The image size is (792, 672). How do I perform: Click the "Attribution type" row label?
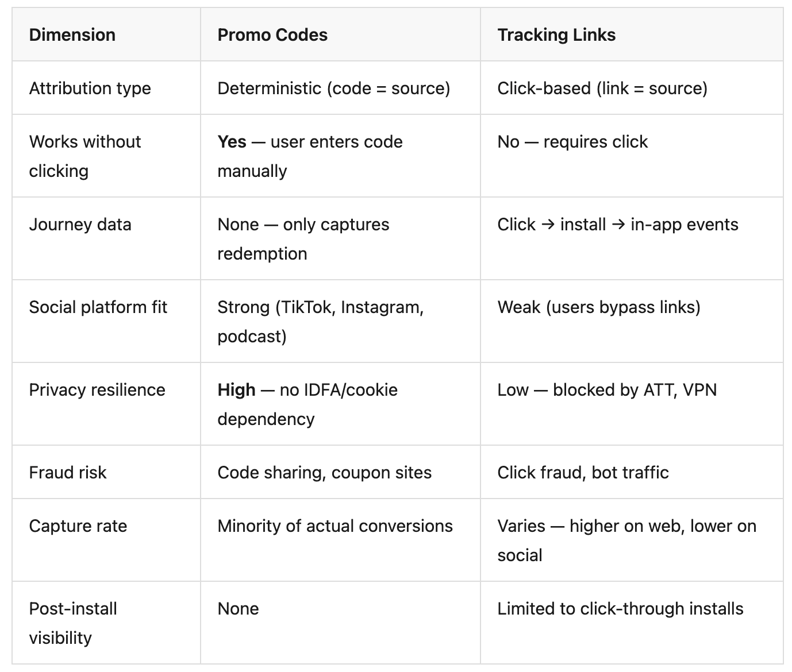click(90, 88)
